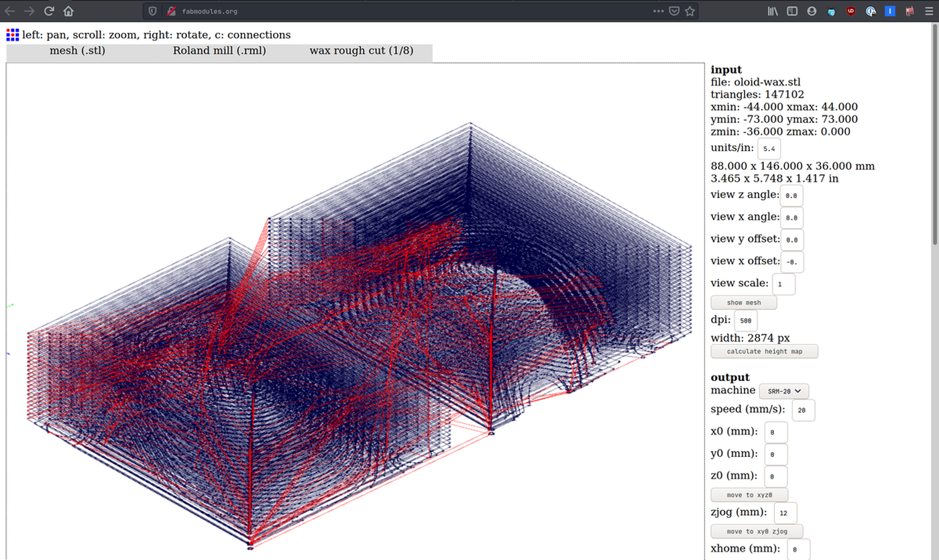Open the tracking protection shield icon
The height and width of the screenshot is (560, 939).
(x=153, y=11)
